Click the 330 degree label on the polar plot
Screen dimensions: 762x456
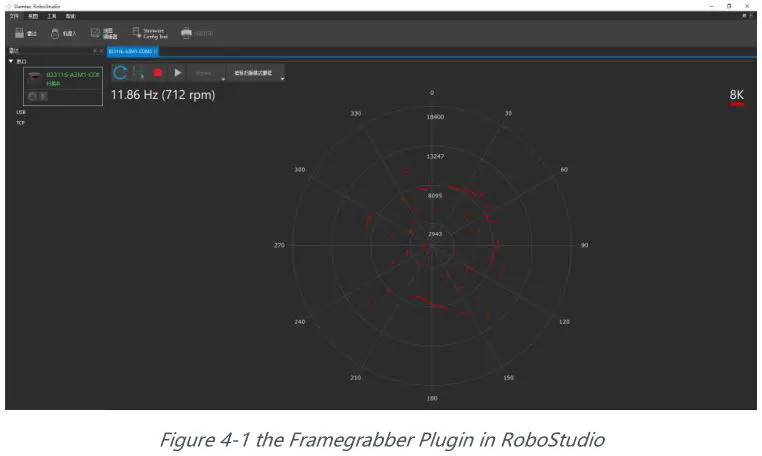356,113
